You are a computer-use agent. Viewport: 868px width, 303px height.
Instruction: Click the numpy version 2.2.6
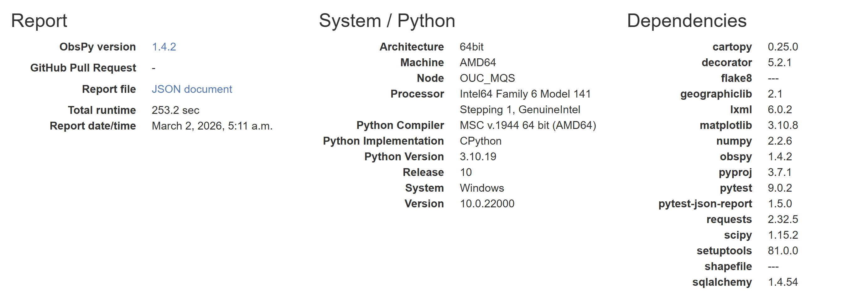[779, 141]
